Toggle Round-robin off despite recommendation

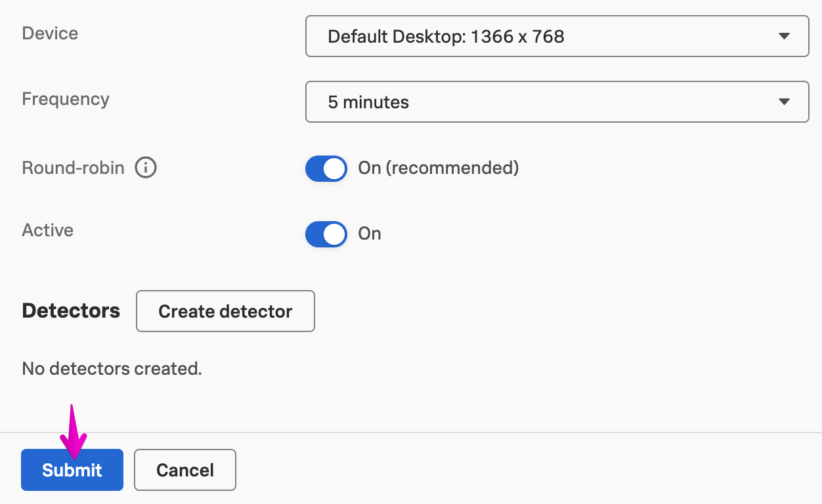tap(326, 169)
